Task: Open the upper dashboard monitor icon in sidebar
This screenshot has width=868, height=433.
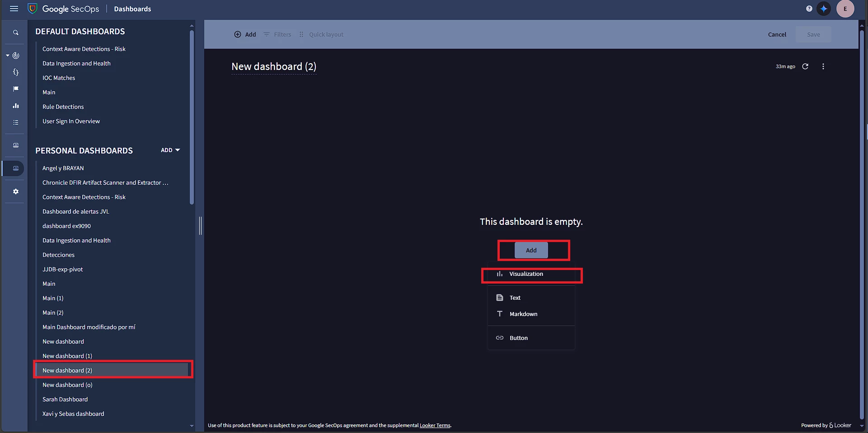Action: (x=16, y=145)
